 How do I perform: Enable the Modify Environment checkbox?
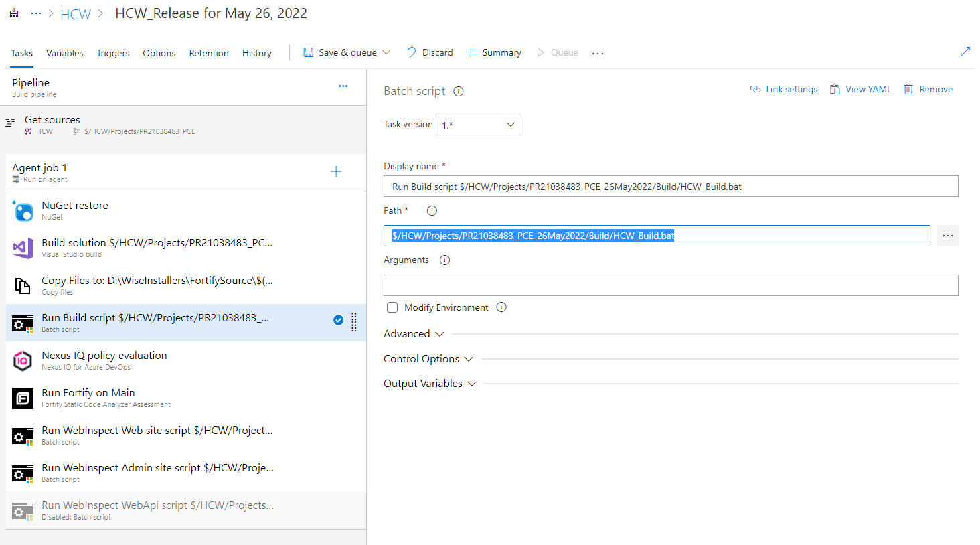click(x=392, y=307)
